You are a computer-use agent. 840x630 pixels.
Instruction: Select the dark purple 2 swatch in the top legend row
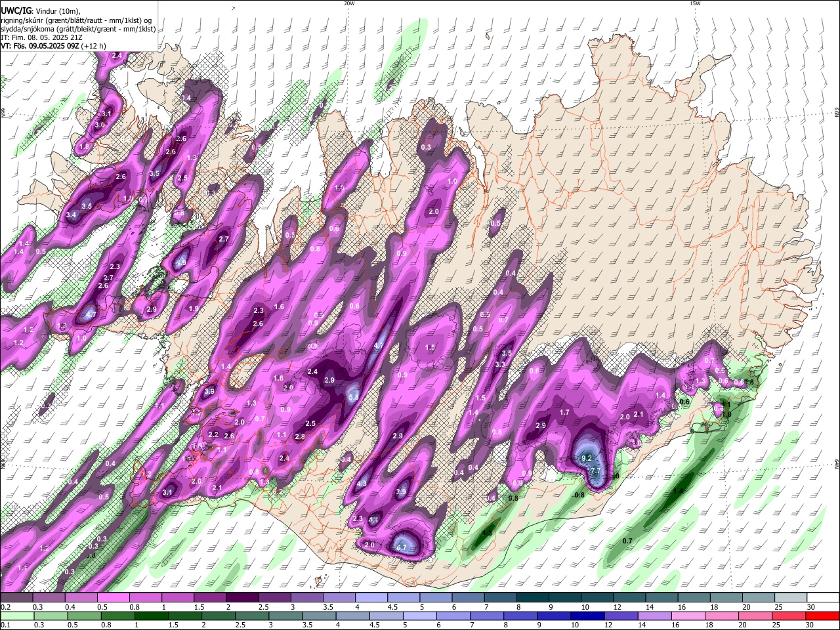point(242,598)
